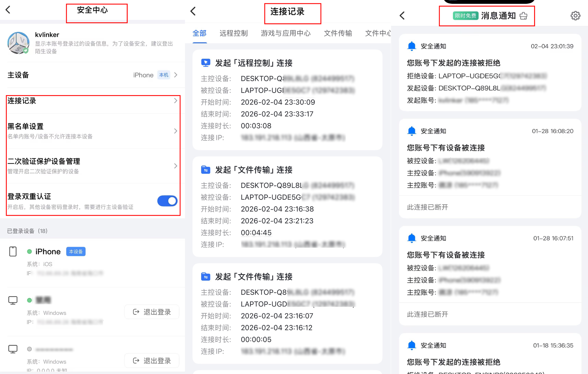Open message notification settings gear

point(575,16)
